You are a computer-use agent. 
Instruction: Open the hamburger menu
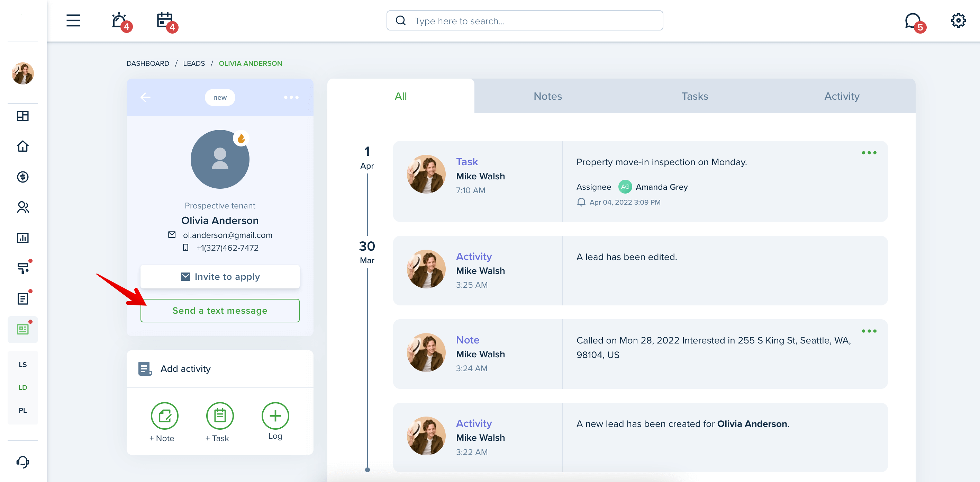73,20
